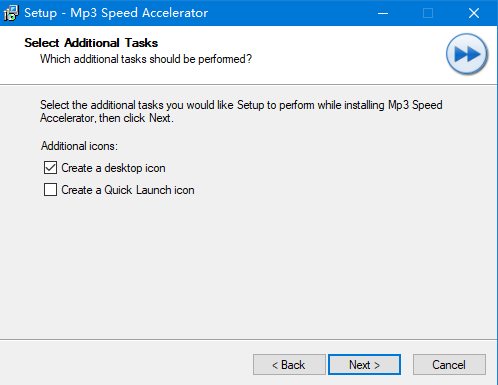
Task: Minimize the Setup window
Action: [x=383, y=13]
